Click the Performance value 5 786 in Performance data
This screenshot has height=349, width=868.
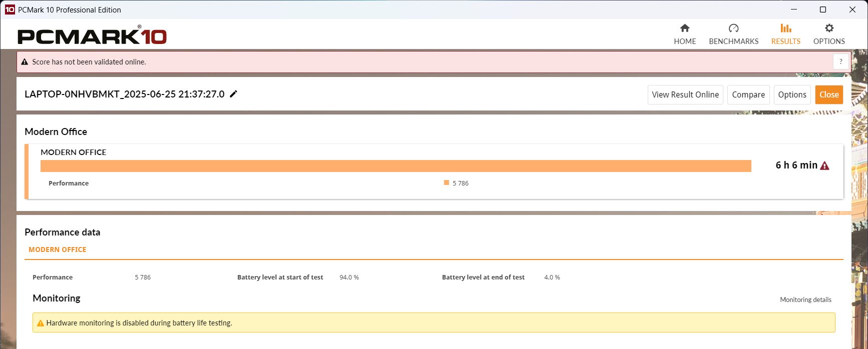click(x=143, y=277)
